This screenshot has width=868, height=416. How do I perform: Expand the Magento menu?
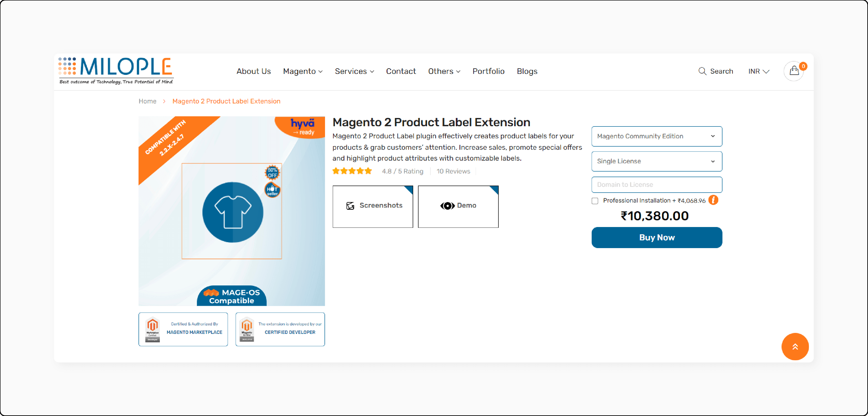pos(302,71)
